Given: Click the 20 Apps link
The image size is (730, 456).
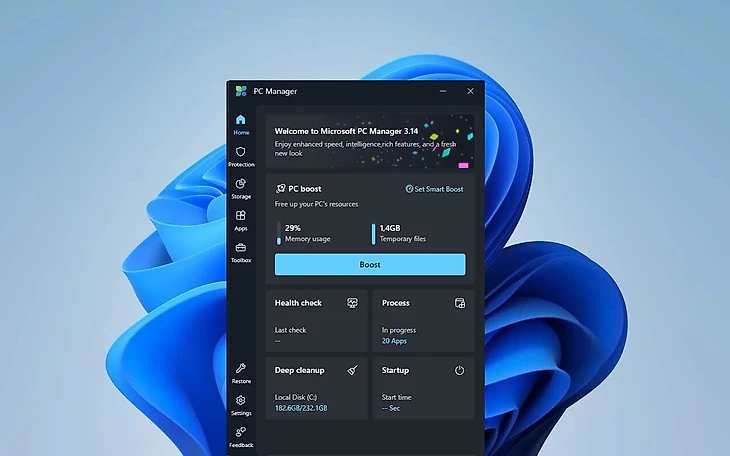Looking at the screenshot, I should pos(395,341).
